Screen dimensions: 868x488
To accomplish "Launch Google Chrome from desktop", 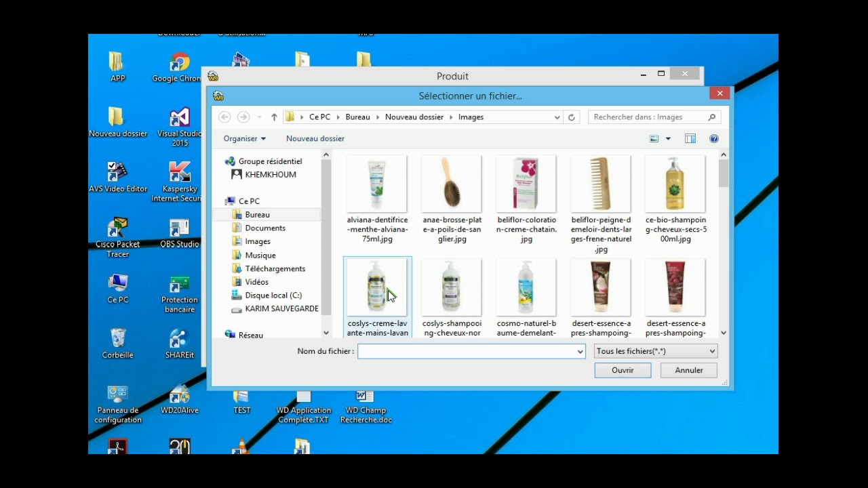I will 178,66.
